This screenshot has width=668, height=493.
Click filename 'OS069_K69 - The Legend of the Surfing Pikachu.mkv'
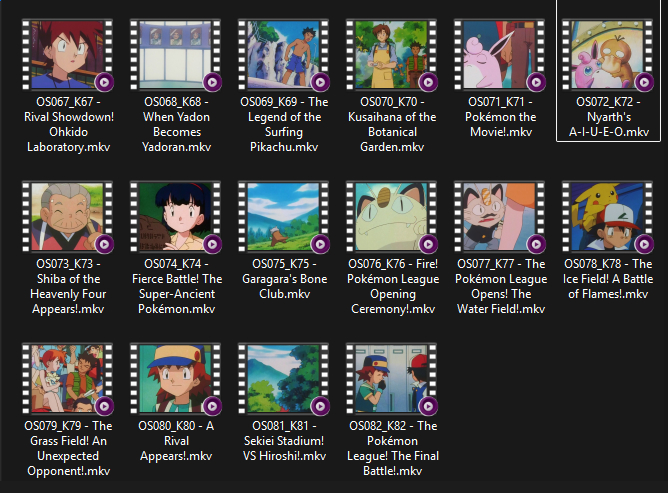coord(284,124)
